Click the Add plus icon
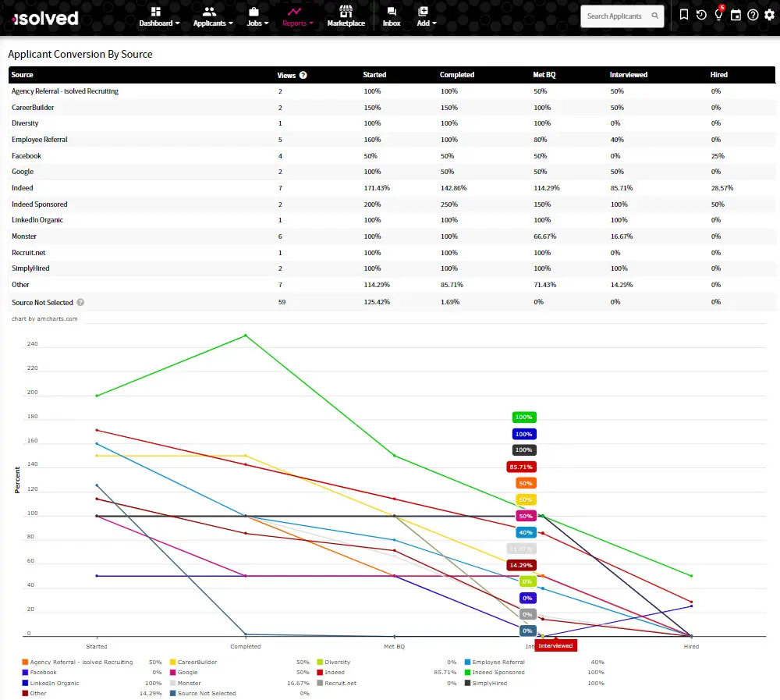 click(423, 12)
